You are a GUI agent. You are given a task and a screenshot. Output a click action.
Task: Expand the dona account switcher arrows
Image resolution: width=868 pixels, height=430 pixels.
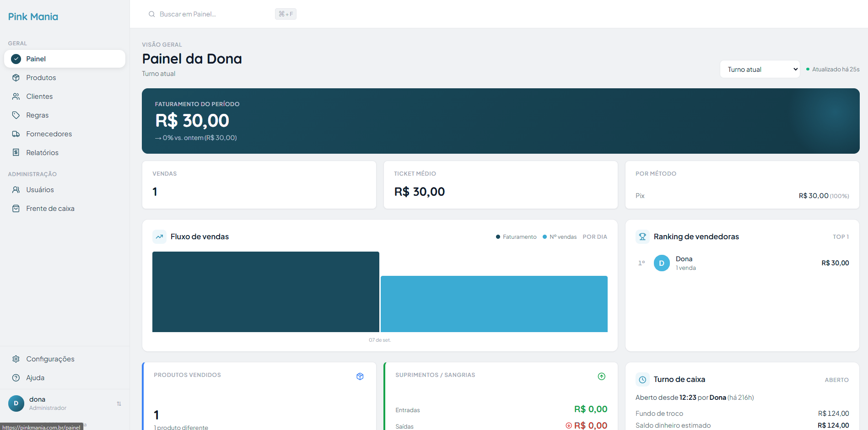(x=119, y=403)
